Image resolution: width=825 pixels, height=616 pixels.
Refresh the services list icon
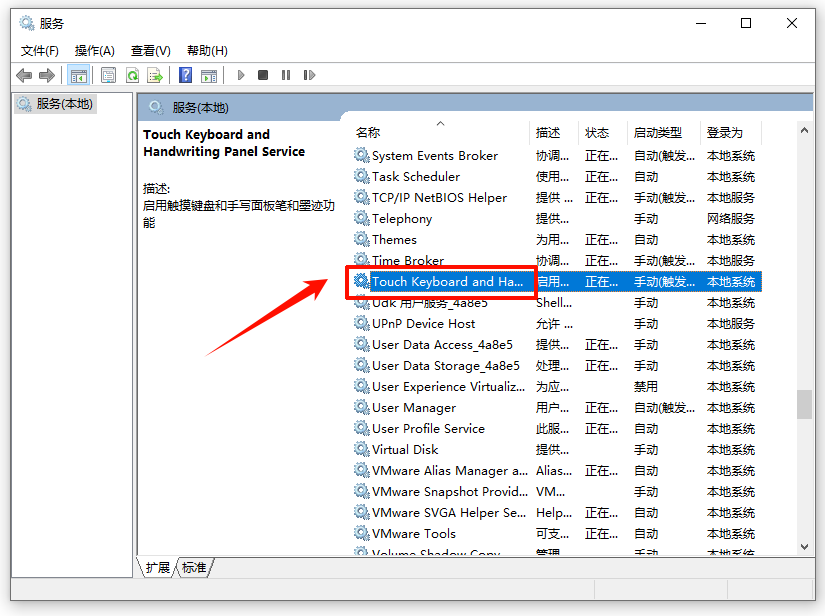point(132,74)
